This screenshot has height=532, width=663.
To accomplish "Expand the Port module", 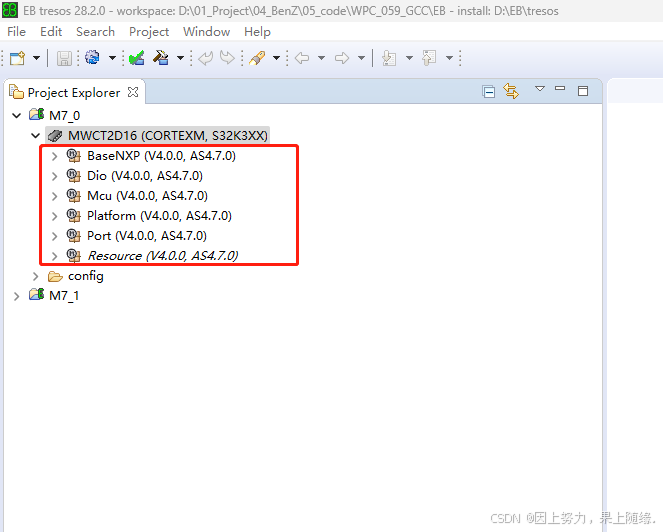I will (x=55, y=236).
